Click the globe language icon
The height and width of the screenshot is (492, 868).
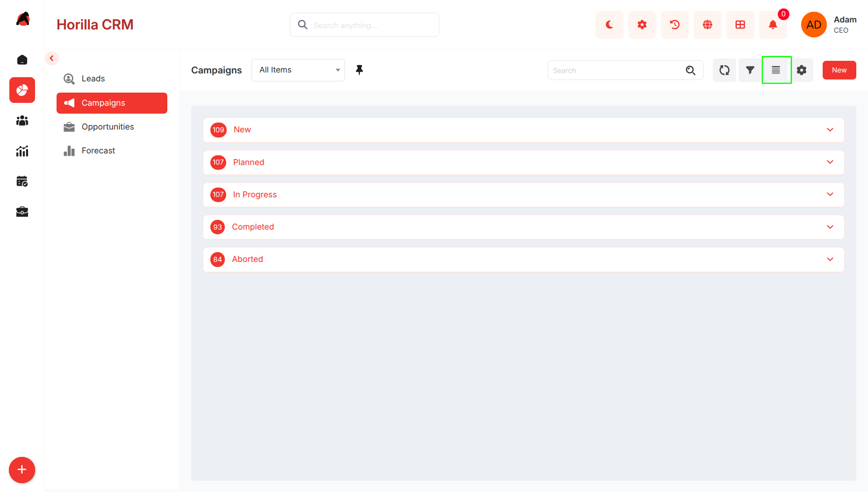[x=707, y=25]
